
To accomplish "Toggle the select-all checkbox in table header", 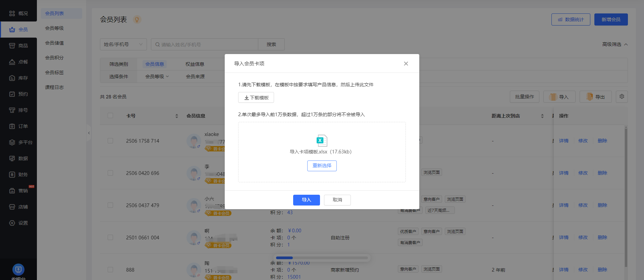I will point(110,115).
